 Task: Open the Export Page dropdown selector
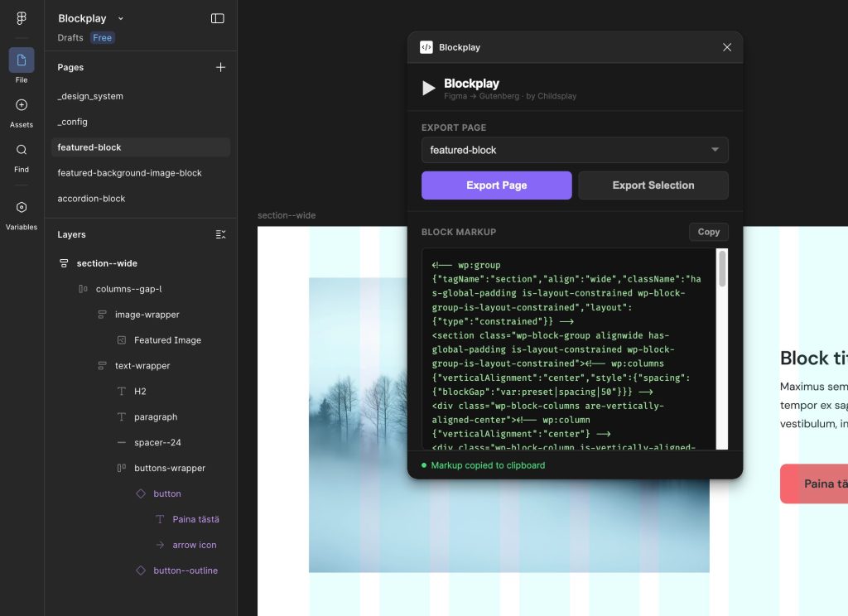point(575,150)
